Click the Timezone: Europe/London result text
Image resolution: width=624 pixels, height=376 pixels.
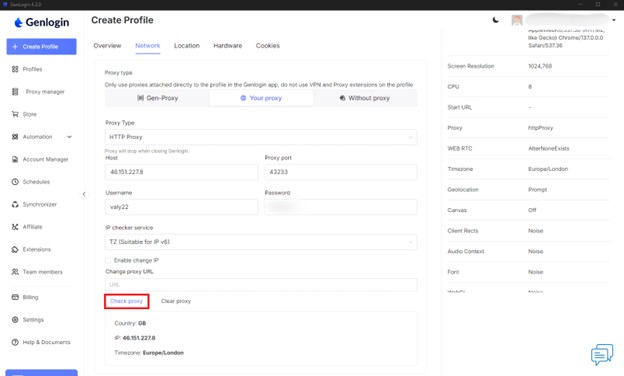[x=149, y=353]
